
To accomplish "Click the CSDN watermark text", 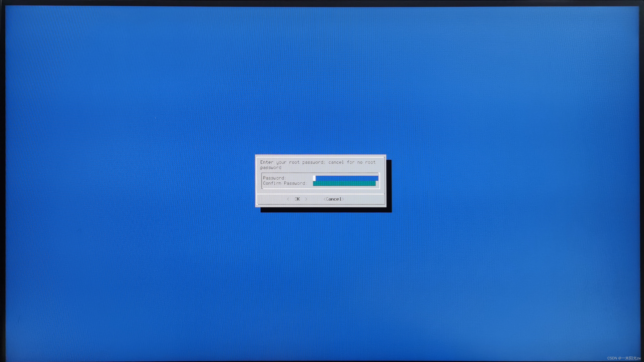I will [x=624, y=358].
